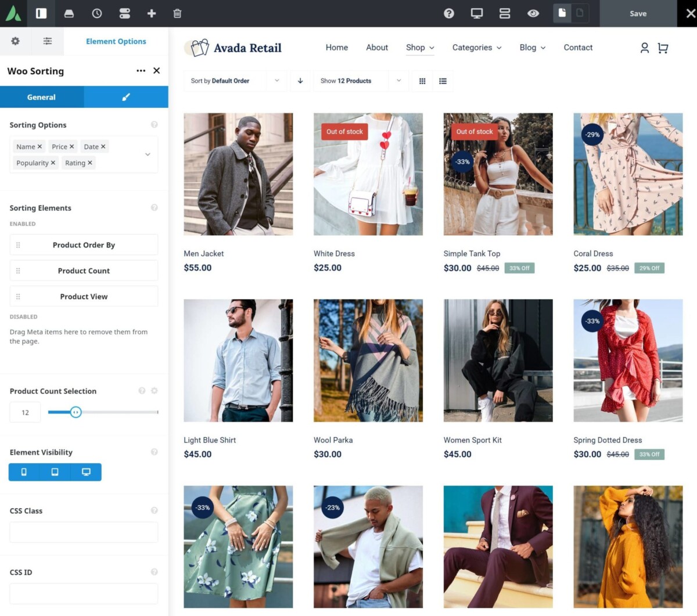Open revision history via the clock icon

(x=96, y=13)
